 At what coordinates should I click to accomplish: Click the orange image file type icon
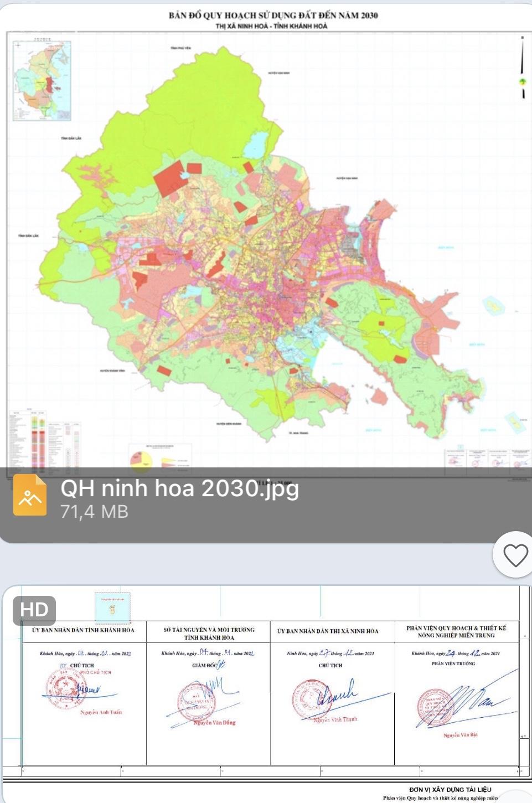pos(30,495)
